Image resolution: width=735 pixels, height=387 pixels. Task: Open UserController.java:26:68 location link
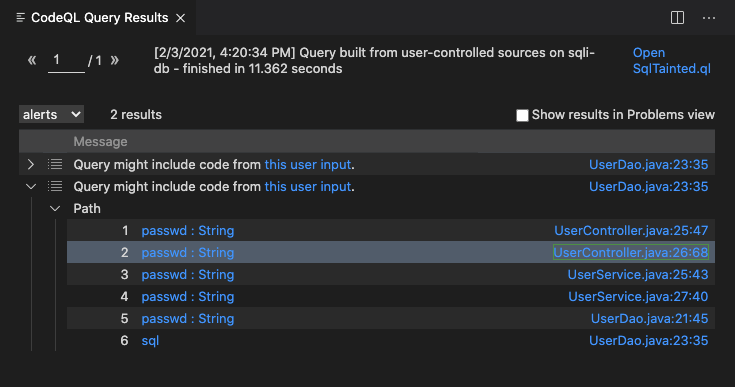pyautogui.click(x=630, y=253)
